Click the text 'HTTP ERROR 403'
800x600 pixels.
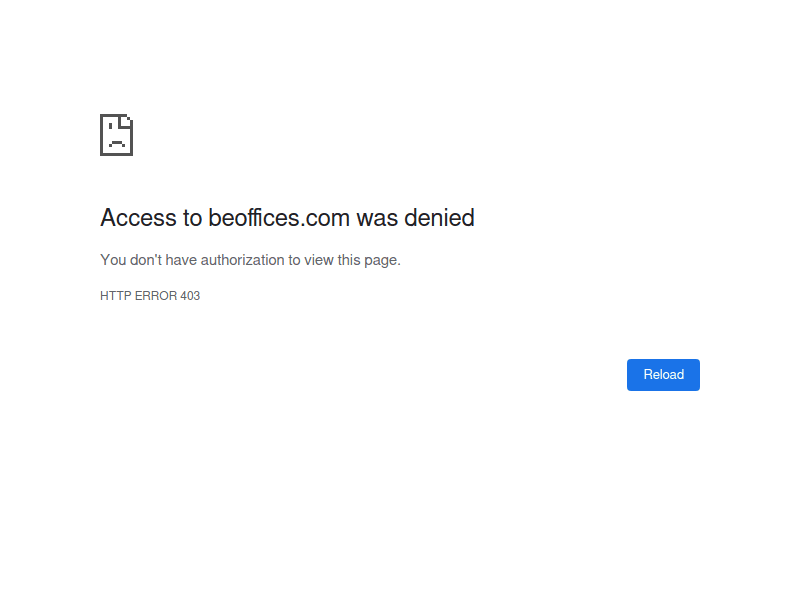point(150,295)
